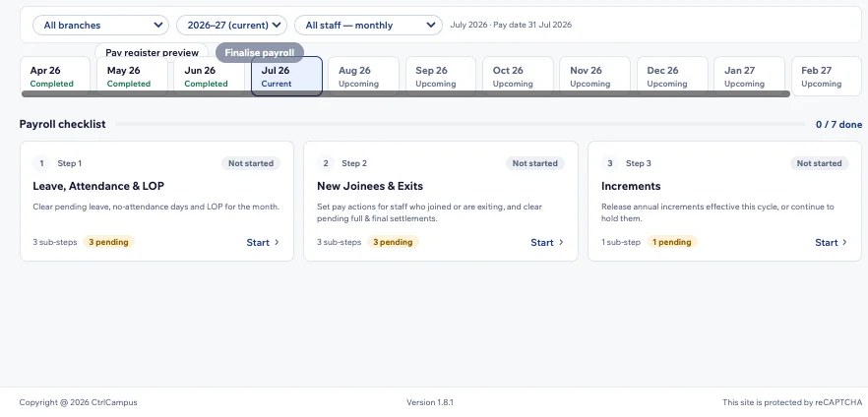Image resolution: width=868 pixels, height=417 pixels.
Task: Select the May 26 completed month tab
Action: (x=132, y=77)
